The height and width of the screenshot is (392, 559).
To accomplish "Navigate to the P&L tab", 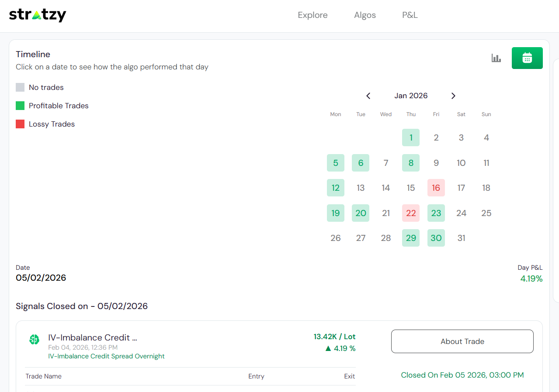I will (410, 15).
